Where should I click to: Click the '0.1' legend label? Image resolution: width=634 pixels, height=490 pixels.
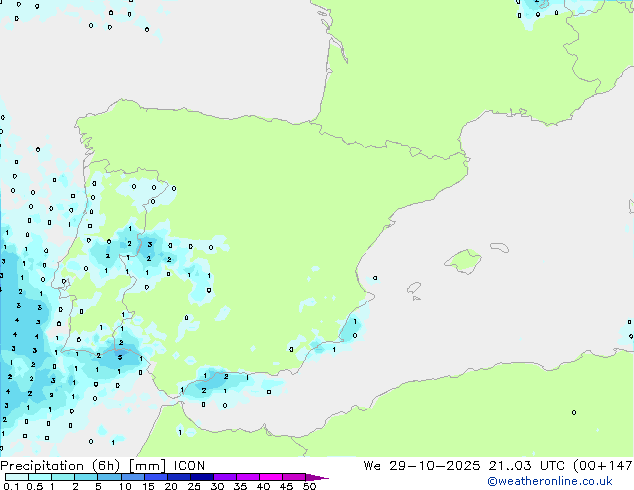[x=11, y=486]
